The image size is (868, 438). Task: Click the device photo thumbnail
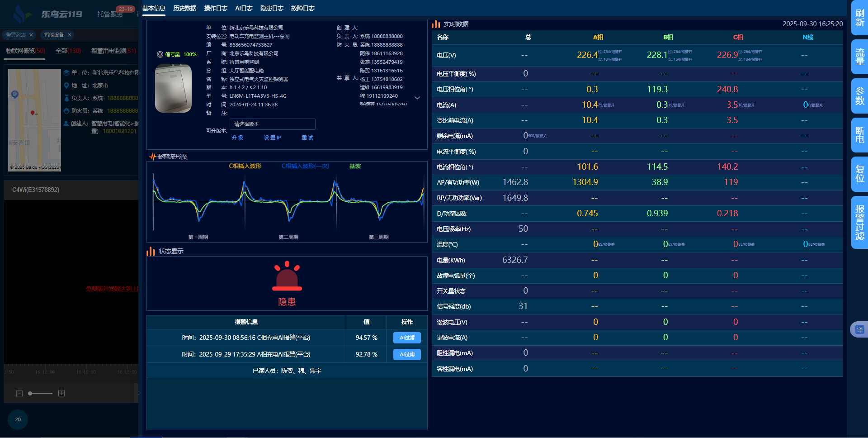coord(173,88)
